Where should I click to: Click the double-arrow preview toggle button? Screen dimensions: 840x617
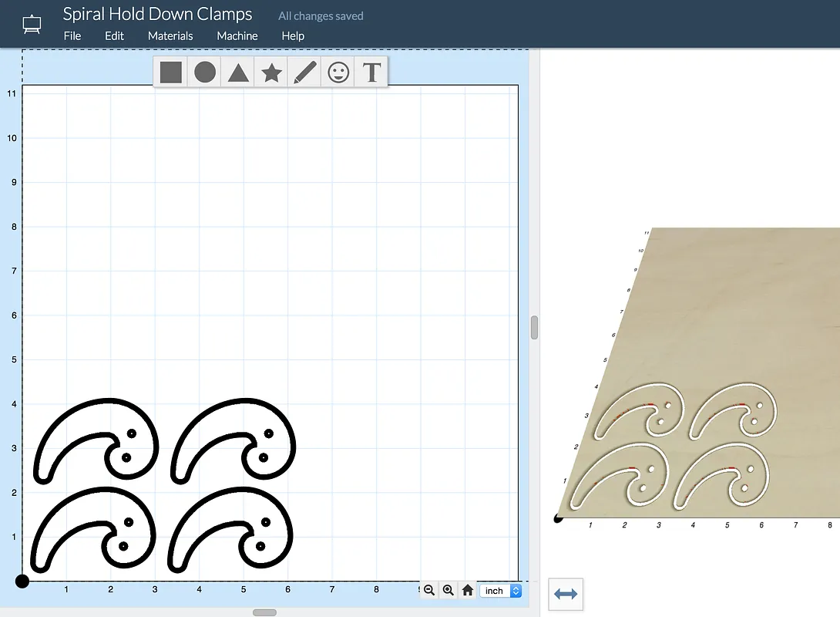pyautogui.click(x=566, y=594)
